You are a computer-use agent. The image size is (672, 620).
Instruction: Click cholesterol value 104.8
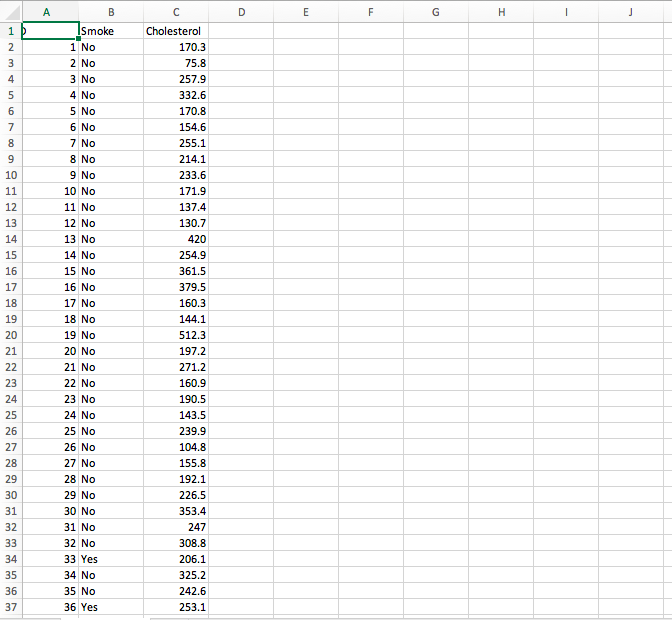click(x=176, y=447)
